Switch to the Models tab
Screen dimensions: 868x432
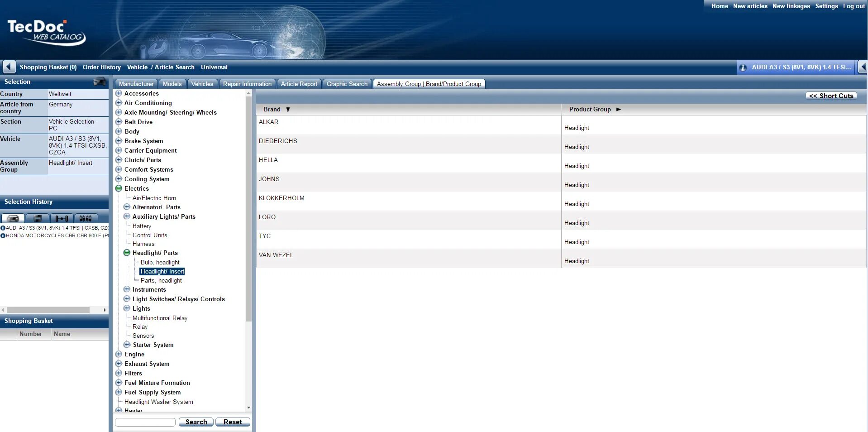point(172,84)
